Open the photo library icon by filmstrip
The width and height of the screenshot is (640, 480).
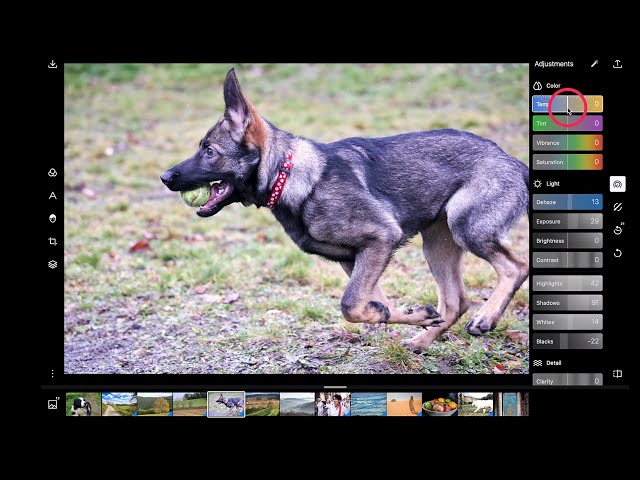(53, 404)
